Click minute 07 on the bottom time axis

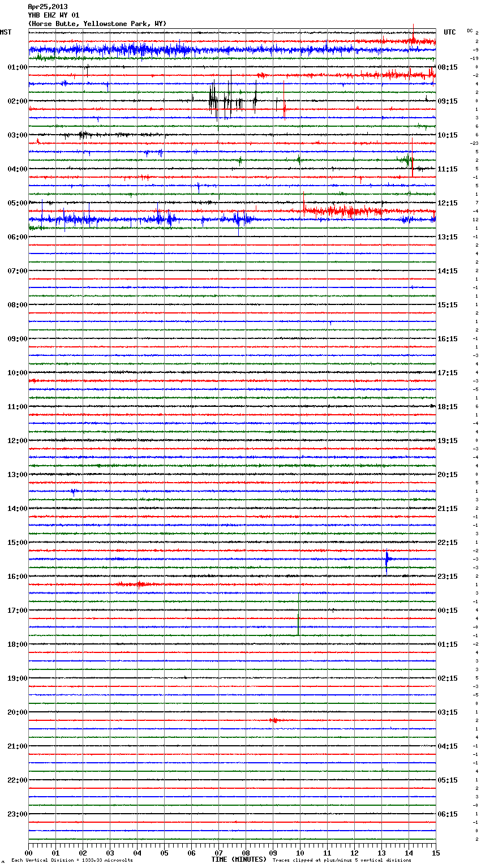[x=218, y=853]
